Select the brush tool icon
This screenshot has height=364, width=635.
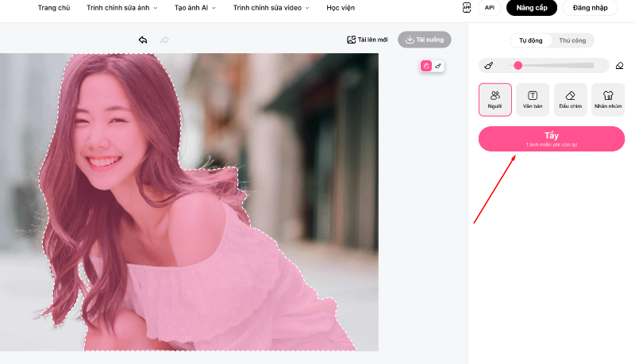click(489, 66)
